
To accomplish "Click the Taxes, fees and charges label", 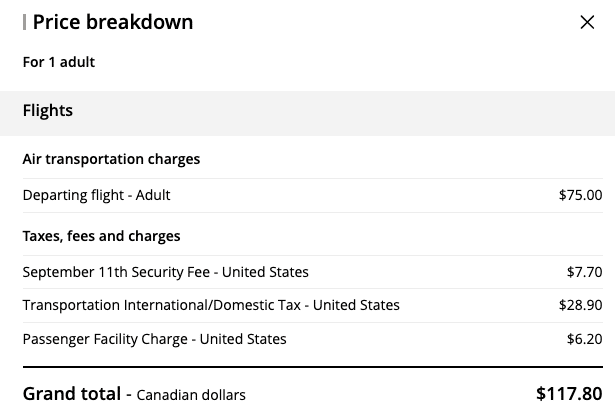I will click(x=101, y=236).
